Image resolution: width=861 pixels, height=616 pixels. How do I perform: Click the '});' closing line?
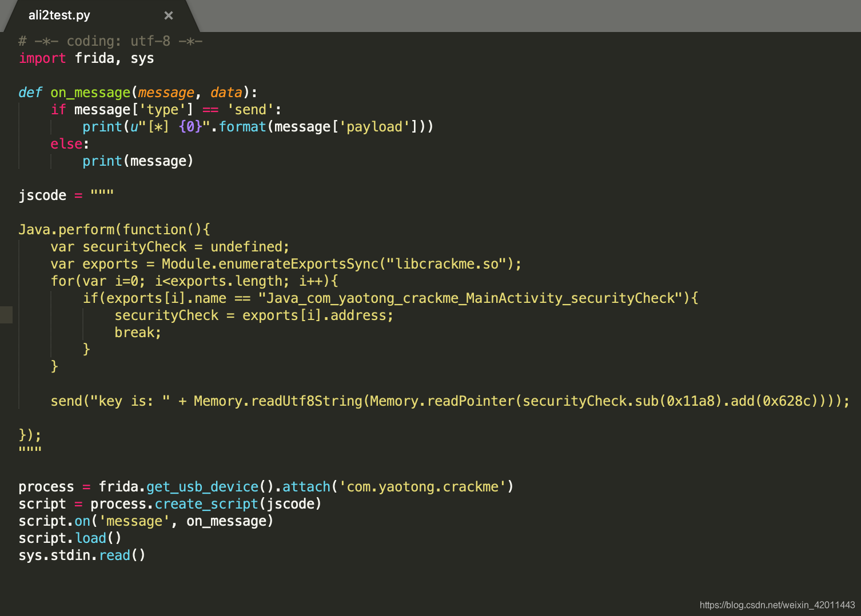point(30,435)
